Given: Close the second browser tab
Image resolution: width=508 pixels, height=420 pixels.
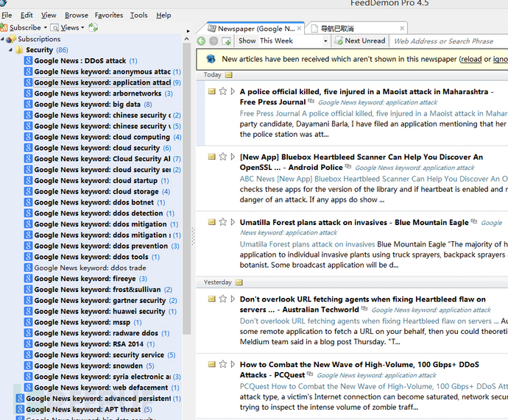Looking at the screenshot, I should coord(402,29).
